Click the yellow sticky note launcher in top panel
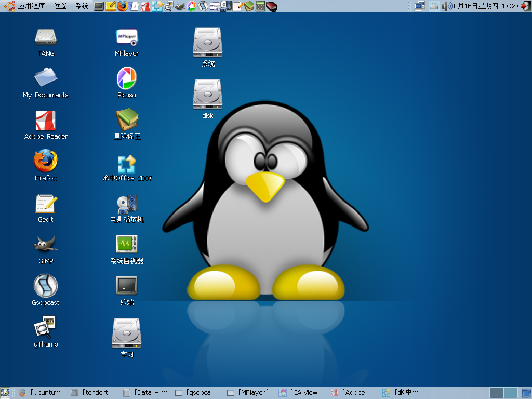 [111, 6]
